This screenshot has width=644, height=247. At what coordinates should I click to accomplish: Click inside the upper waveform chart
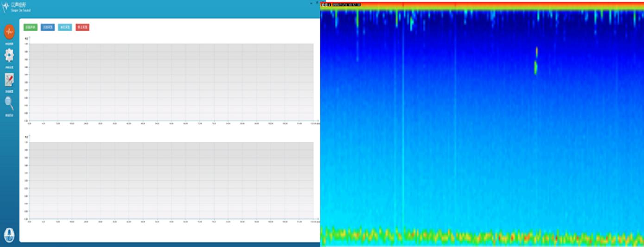click(x=171, y=82)
